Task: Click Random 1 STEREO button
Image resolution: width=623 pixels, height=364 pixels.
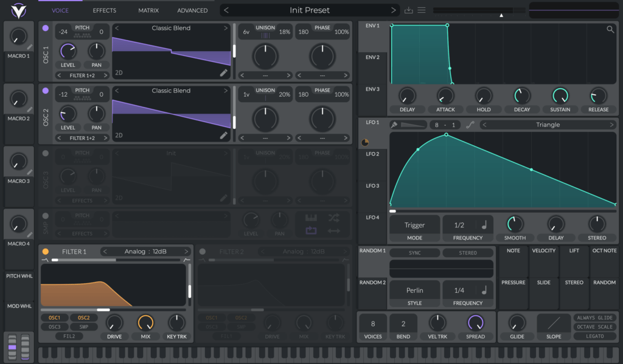Action: [468, 253]
